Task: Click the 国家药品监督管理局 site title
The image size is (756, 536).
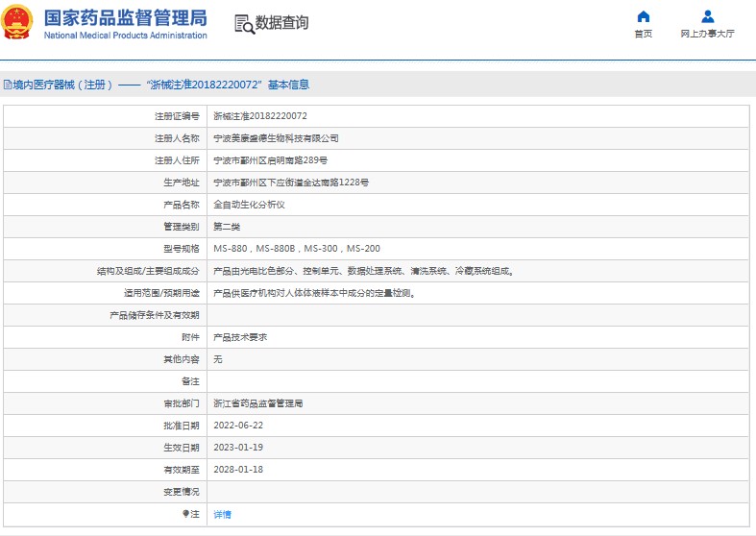Action: point(125,18)
